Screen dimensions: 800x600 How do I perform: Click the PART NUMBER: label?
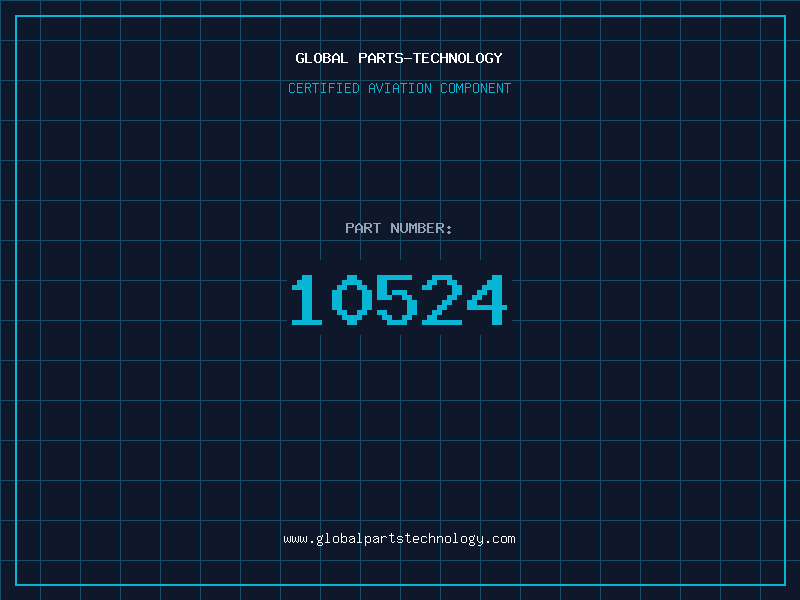tap(399, 228)
